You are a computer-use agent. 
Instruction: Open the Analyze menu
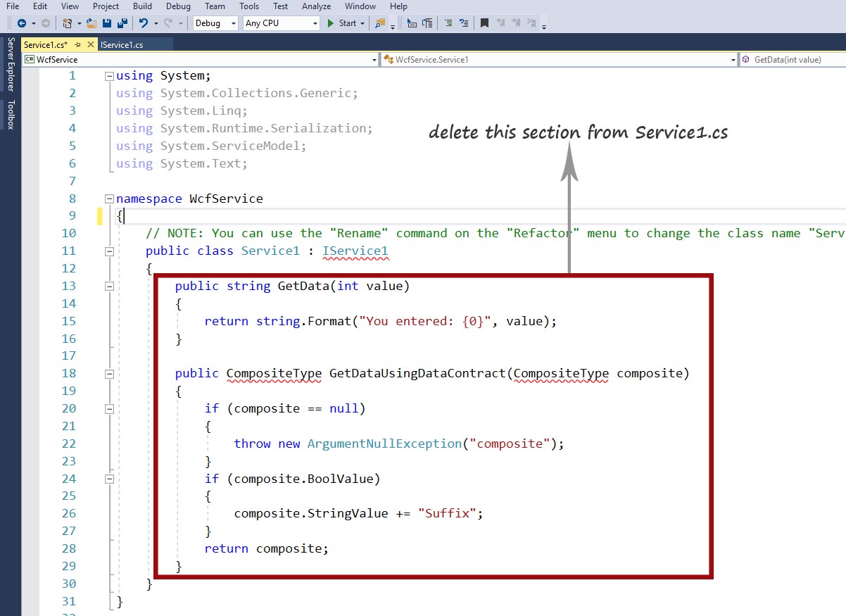(316, 6)
